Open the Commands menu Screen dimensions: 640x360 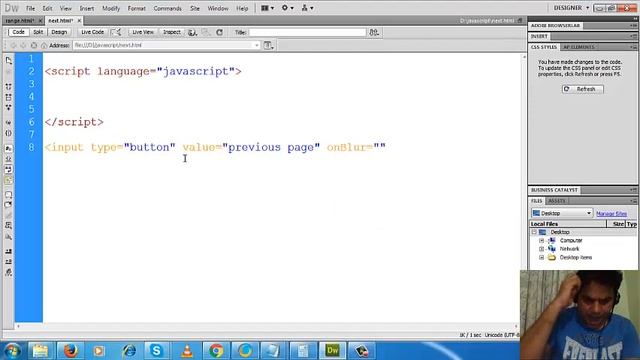167,8
